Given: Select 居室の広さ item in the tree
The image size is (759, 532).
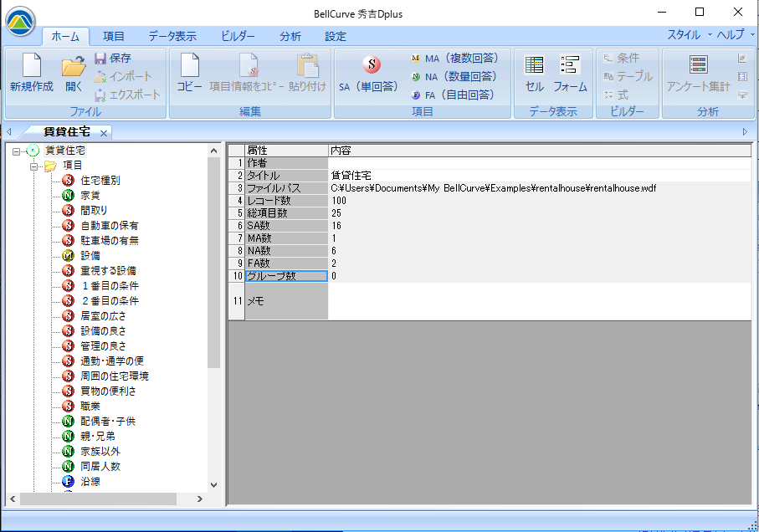Looking at the screenshot, I should [103, 316].
